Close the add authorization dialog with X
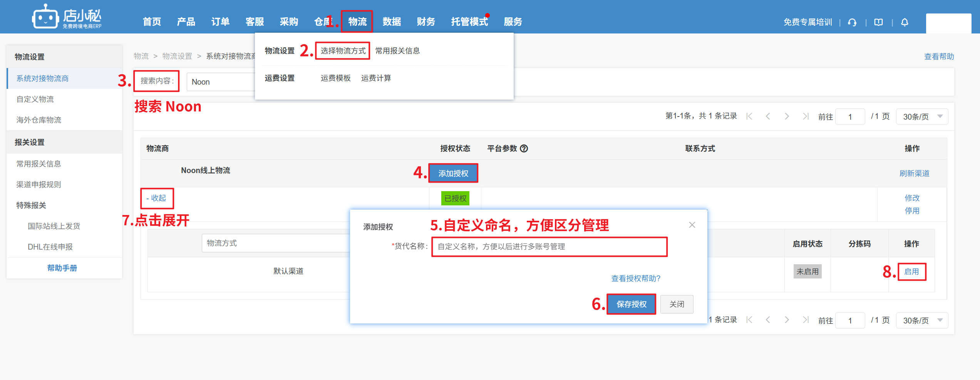Screen dimensions: 980x380 click(x=692, y=225)
